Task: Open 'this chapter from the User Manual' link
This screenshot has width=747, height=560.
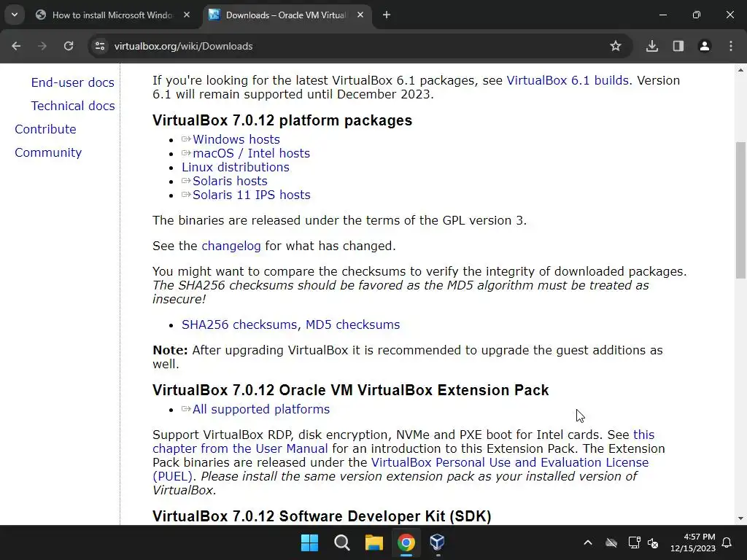Action: pyautogui.click(x=240, y=448)
